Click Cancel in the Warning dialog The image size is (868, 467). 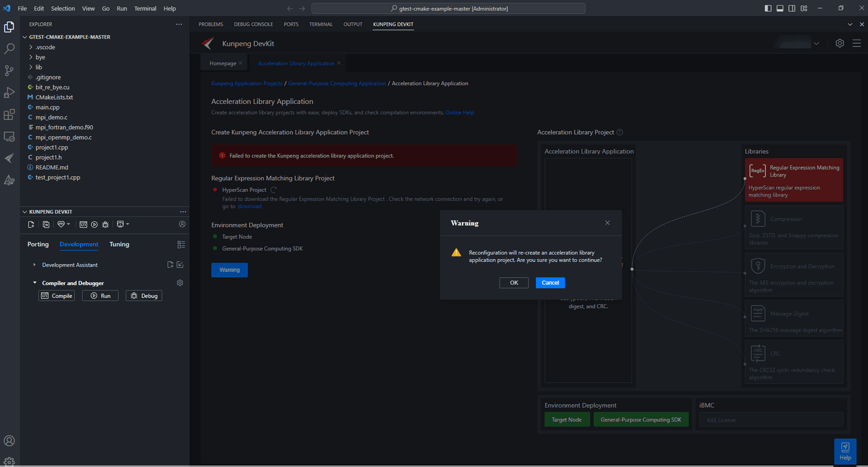point(550,283)
